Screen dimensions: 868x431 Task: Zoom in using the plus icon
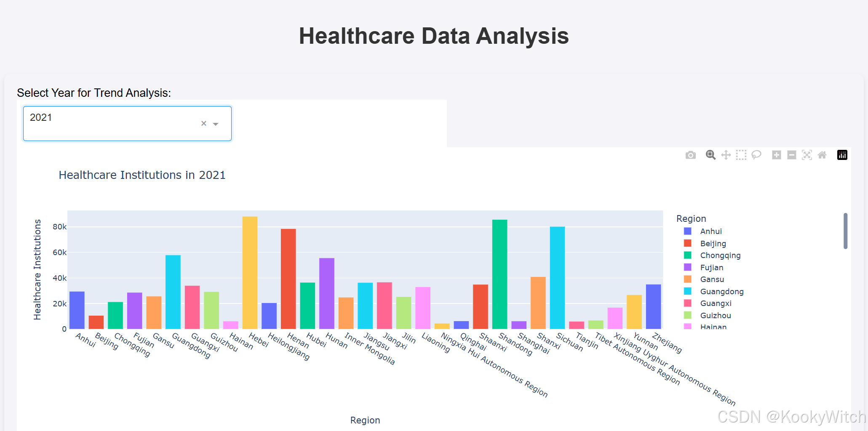[776, 155]
